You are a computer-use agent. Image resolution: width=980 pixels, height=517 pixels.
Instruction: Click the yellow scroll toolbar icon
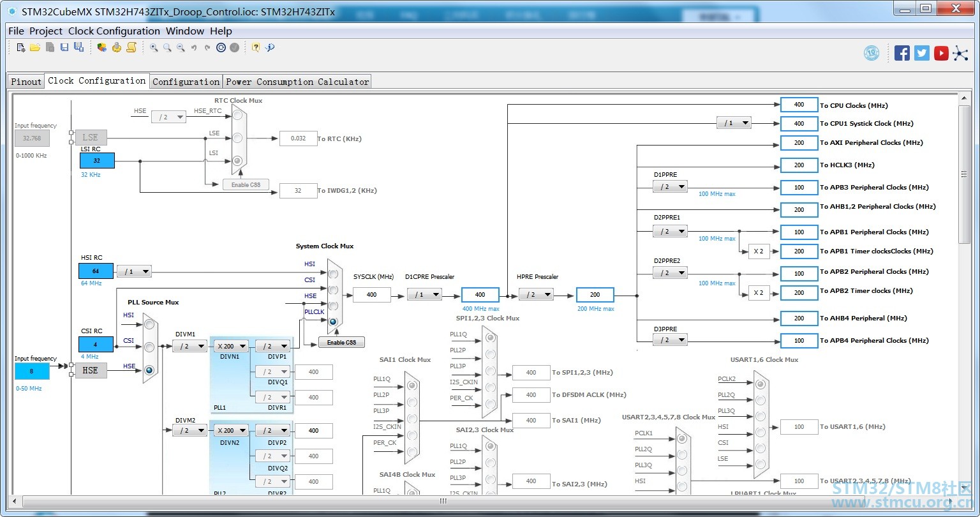click(131, 47)
